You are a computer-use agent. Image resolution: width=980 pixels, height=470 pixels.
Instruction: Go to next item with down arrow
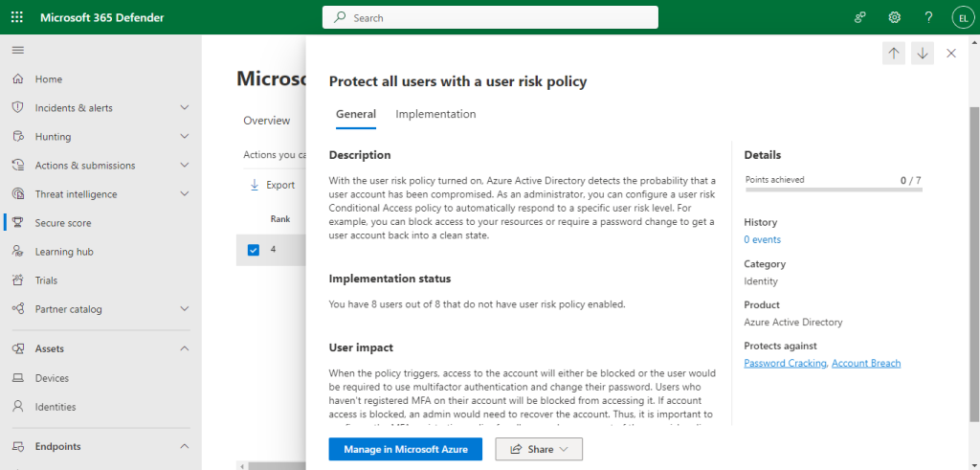(923, 53)
